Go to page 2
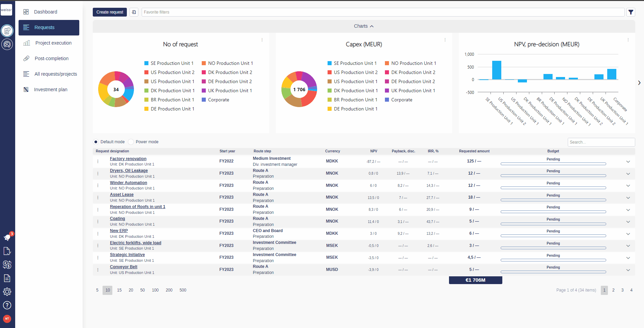The height and width of the screenshot is (328, 644). click(613, 290)
